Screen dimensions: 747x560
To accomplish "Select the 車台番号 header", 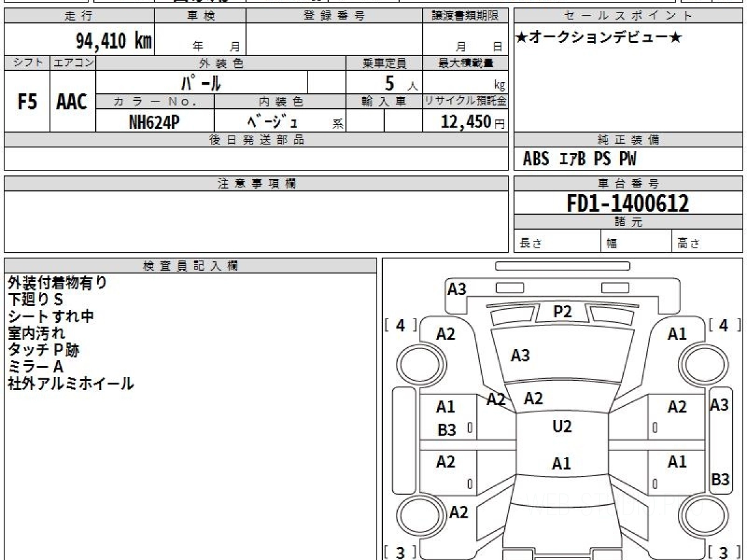I will [629, 183].
